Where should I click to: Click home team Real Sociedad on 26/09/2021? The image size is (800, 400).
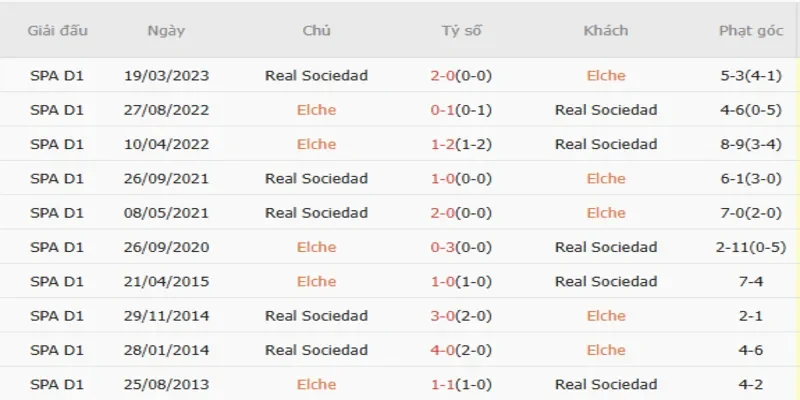[316, 178]
